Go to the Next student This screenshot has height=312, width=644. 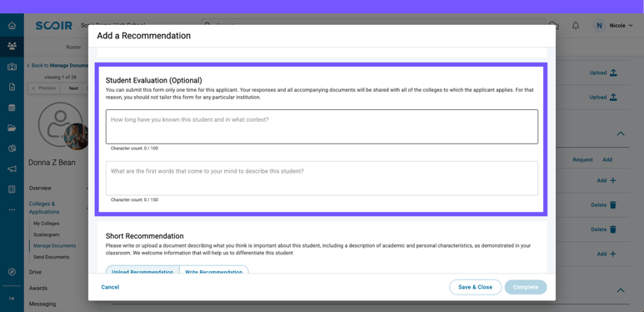pyautogui.click(x=74, y=88)
